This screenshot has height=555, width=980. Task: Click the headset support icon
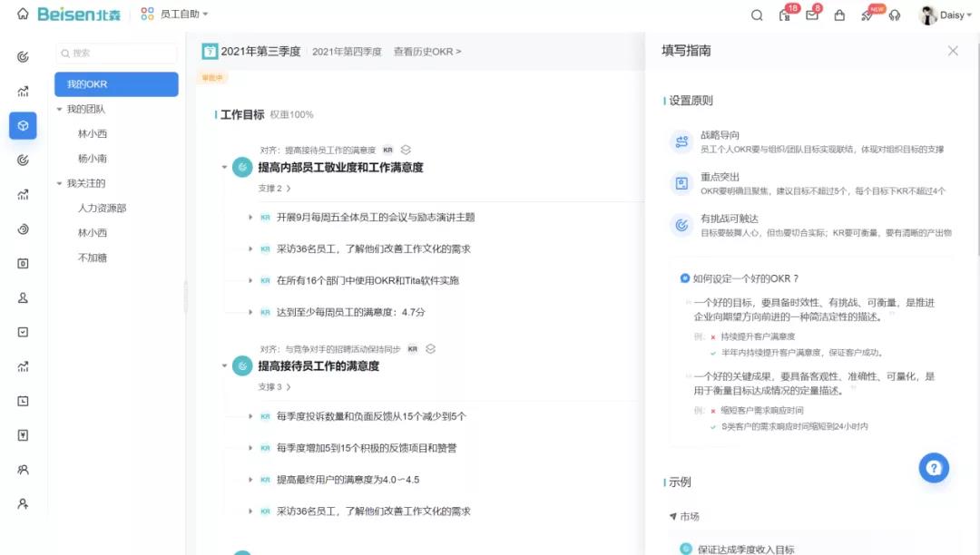[x=895, y=15]
